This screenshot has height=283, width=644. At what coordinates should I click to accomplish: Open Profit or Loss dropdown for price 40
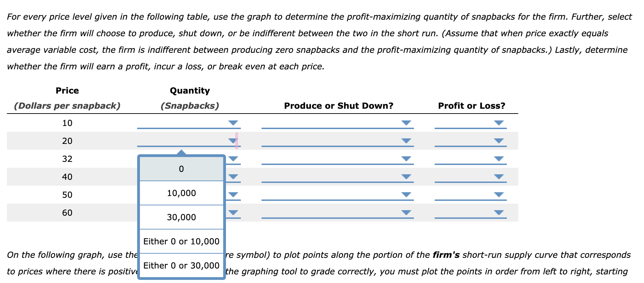pos(498,177)
